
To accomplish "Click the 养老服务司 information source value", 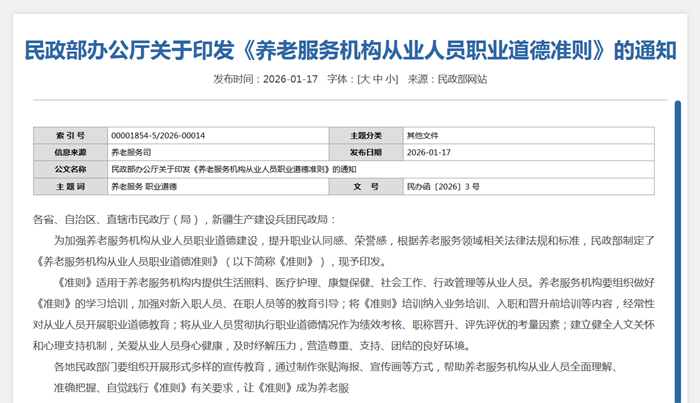I will click(131, 152).
